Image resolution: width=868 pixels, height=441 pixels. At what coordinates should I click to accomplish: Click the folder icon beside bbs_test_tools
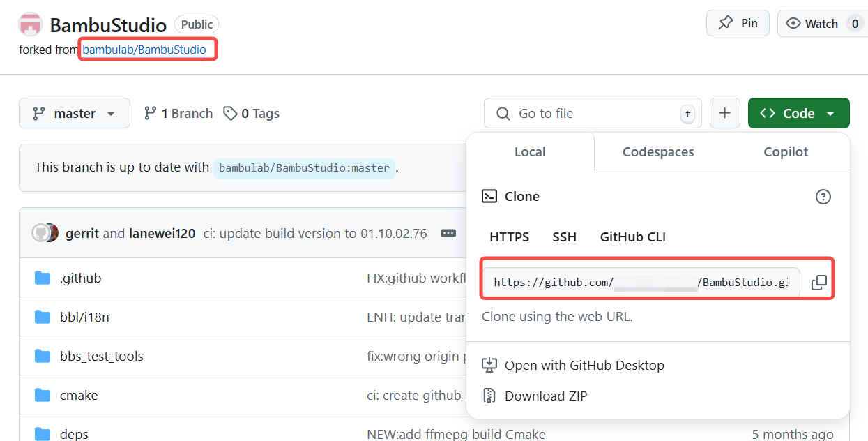pyautogui.click(x=43, y=356)
